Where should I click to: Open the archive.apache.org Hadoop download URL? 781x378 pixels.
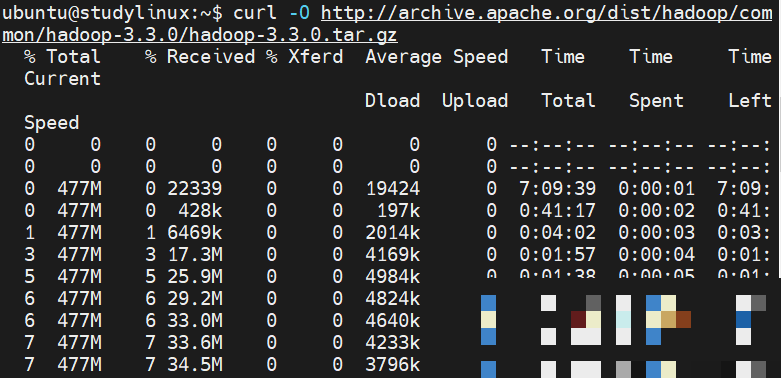(387, 24)
